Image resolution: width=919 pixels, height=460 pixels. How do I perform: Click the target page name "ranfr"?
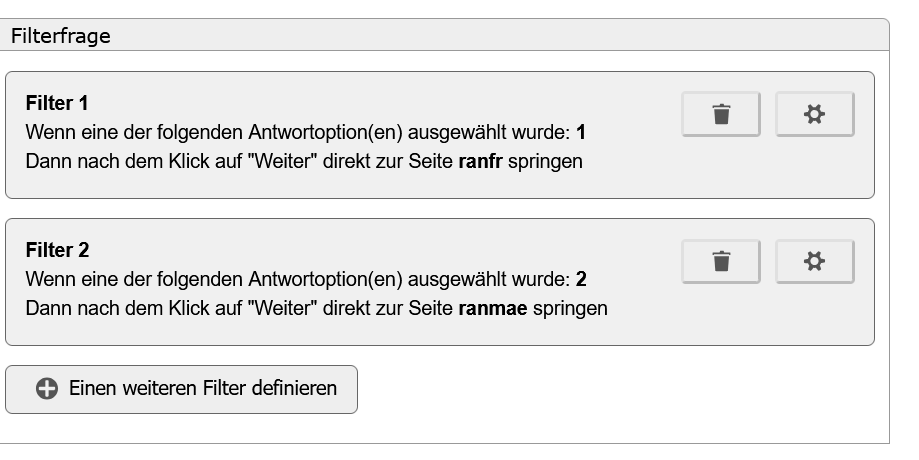[481, 161]
